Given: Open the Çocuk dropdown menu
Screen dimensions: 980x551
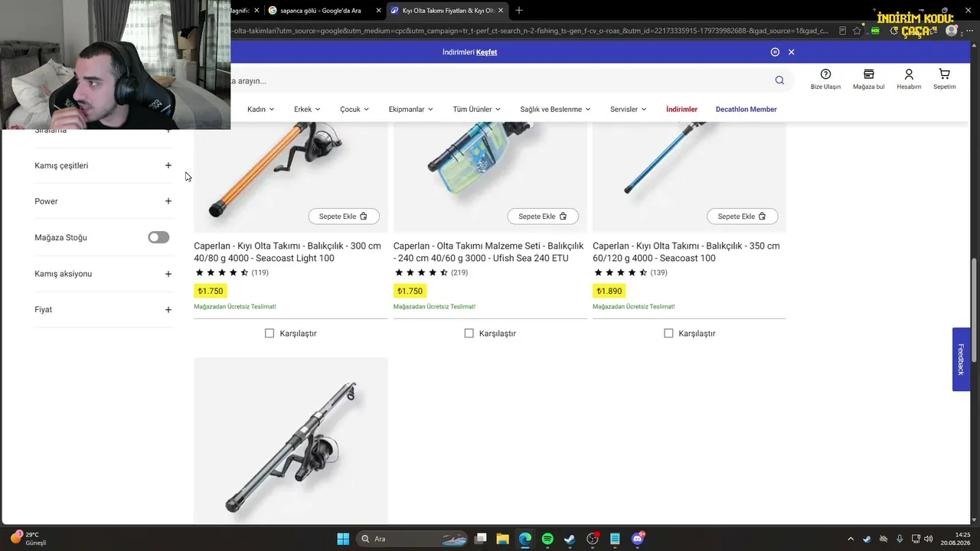Looking at the screenshot, I should [x=354, y=109].
